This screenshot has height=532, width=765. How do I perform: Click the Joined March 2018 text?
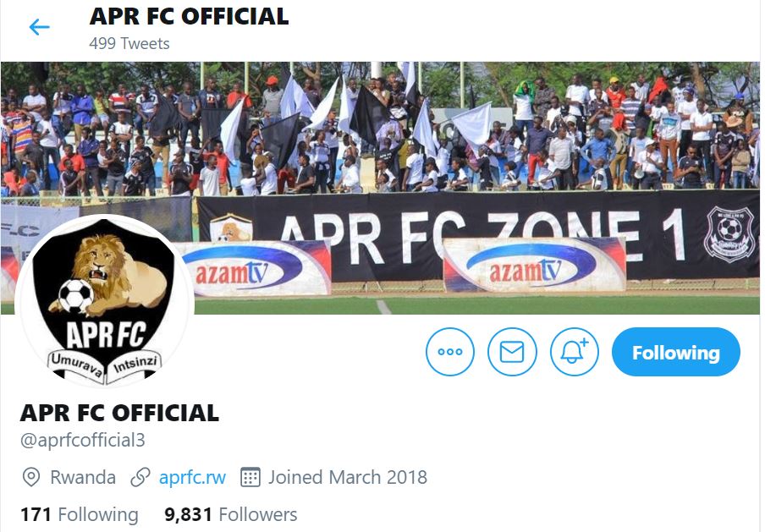pyautogui.click(x=347, y=477)
